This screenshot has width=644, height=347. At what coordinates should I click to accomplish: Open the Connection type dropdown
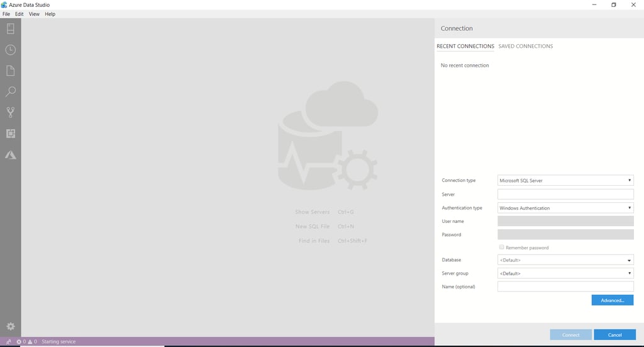565,181
